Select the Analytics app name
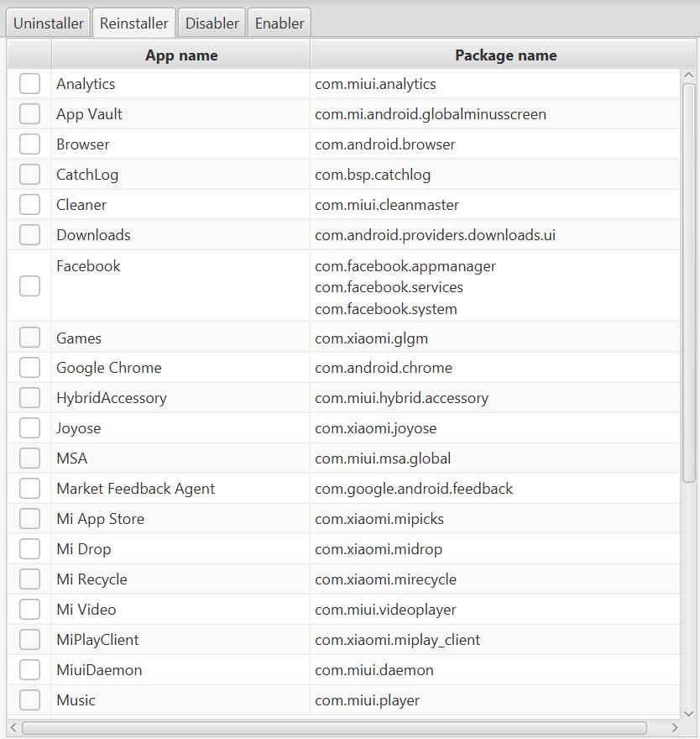The image size is (700, 739). (86, 84)
